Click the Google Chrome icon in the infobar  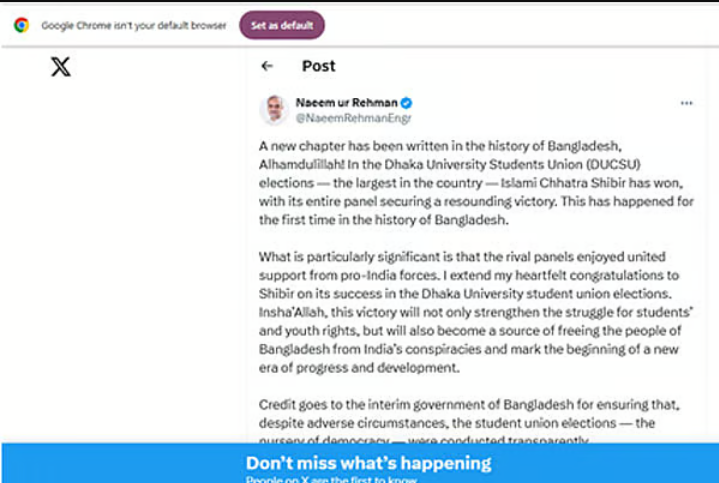coord(21,25)
